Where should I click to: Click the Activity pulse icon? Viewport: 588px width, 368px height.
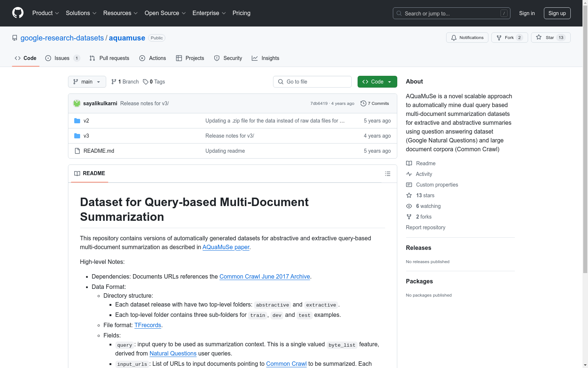(x=409, y=174)
